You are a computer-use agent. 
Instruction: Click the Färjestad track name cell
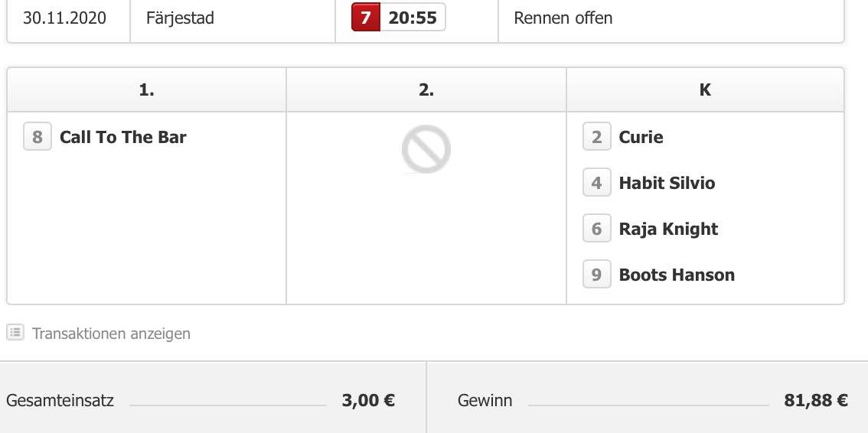pyautogui.click(x=233, y=18)
